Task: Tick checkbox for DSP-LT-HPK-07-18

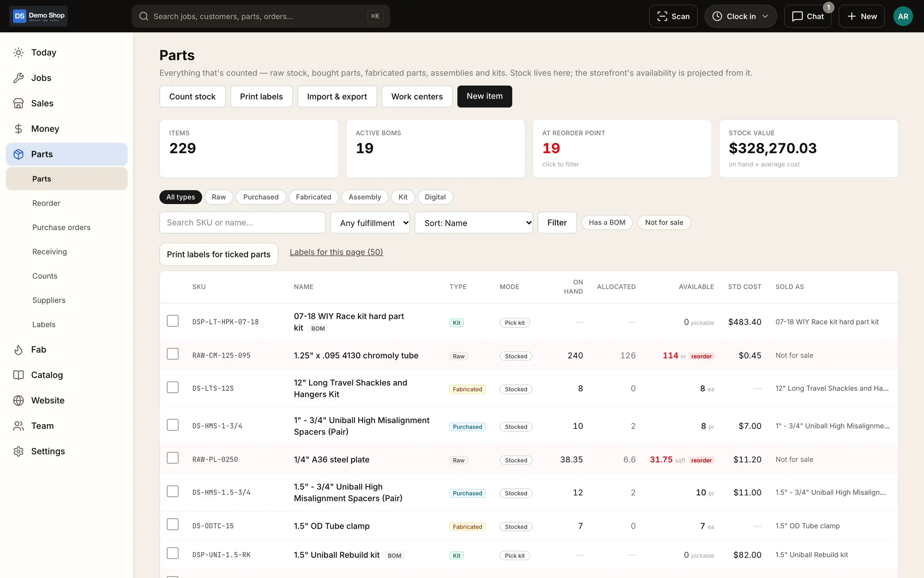Action: (x=172, y=321)
